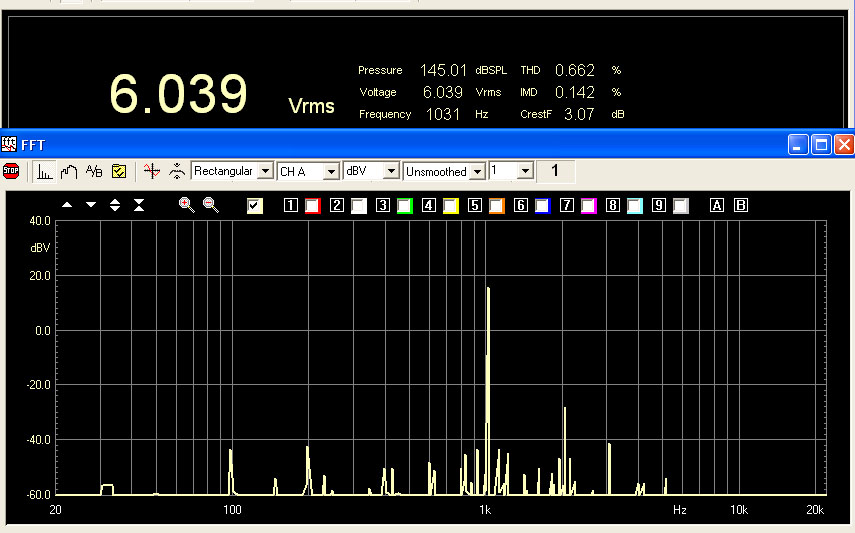Click the expand vertical range double-arrow icon
The image size is (855, 533).
pos(115,205)
